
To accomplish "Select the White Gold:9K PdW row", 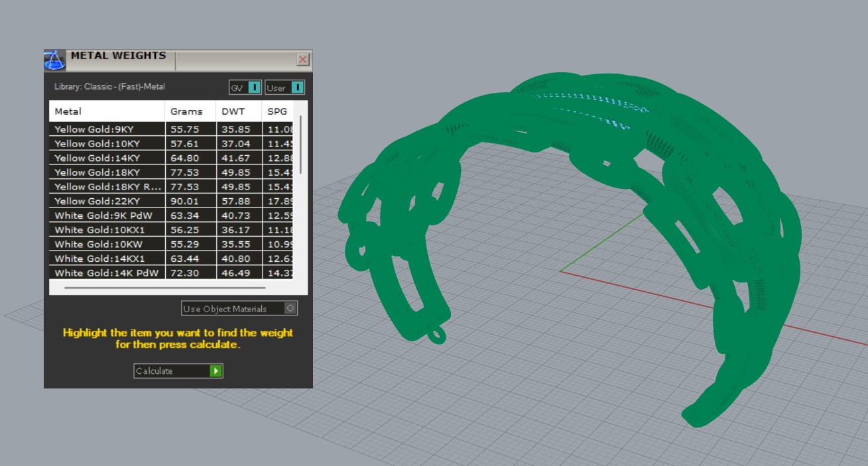I will click(172, 215).
